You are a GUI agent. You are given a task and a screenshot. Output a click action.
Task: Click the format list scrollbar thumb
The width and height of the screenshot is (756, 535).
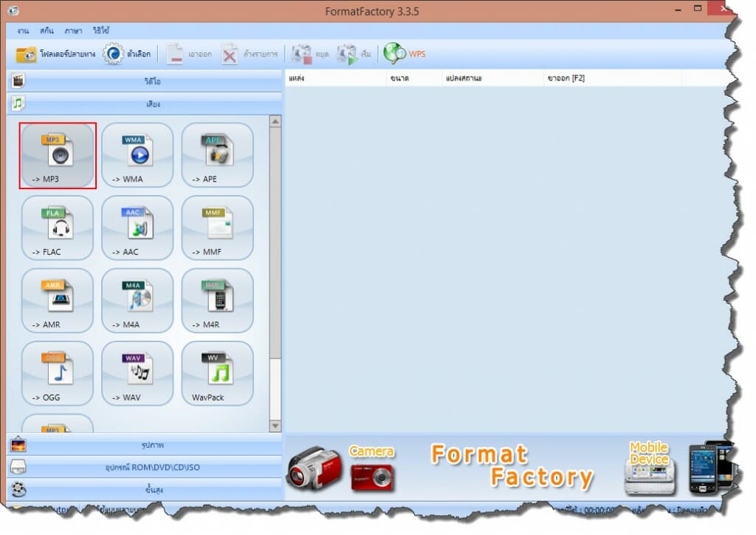click(275, 243)
